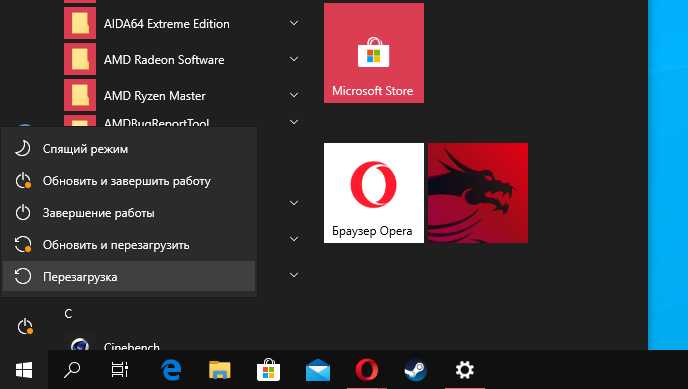The height and width of the screenshot is (389, 688).
Task: Choose Обновить и перезагрузить
Action: [x=129, y=245]
